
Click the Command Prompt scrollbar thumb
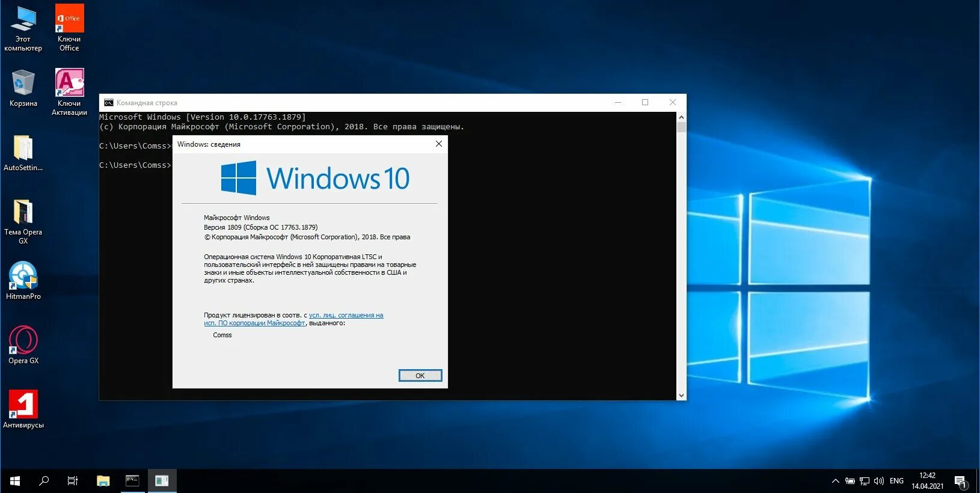point(681,127)
